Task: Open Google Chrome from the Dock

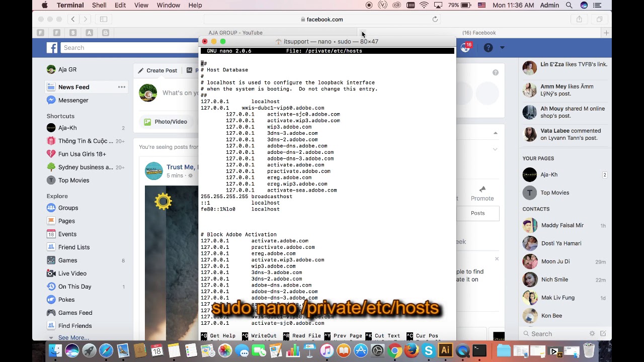Action: [x=394, y=350]
